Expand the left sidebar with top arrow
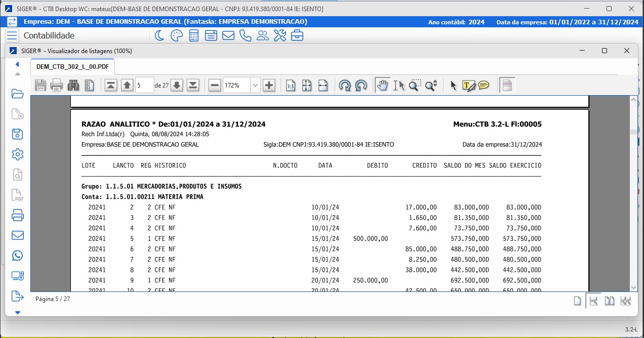Image resolution: width=644 pixels, height=338 pixels. click(x=17, y=64)
